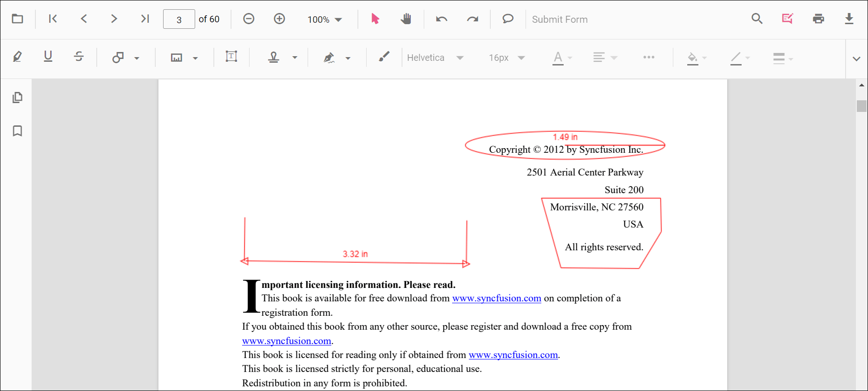Undo the last action
This screenshot has width=868, height=391.
coord(441,19)
